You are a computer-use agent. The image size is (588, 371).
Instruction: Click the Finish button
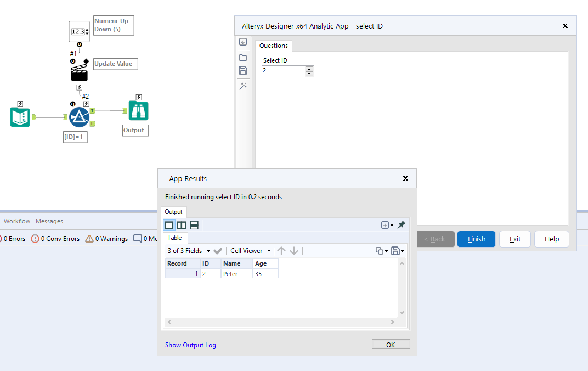click(x=476, y=239)
